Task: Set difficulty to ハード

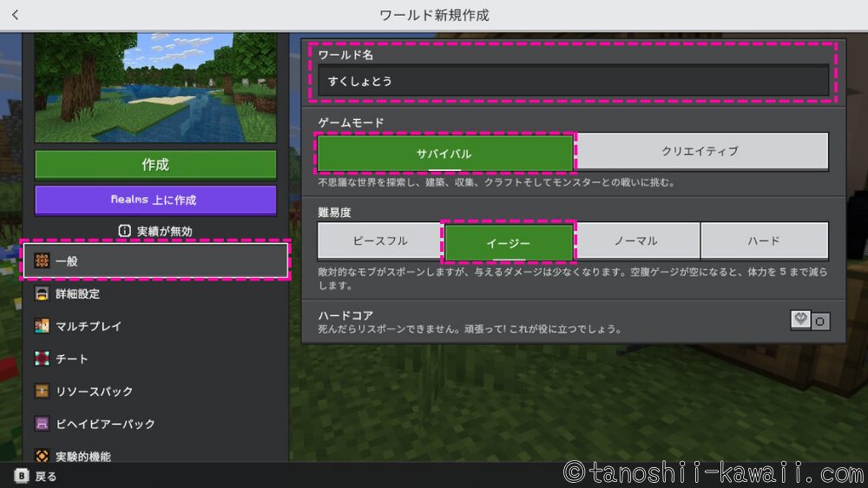Action: [x=765, y=241]
